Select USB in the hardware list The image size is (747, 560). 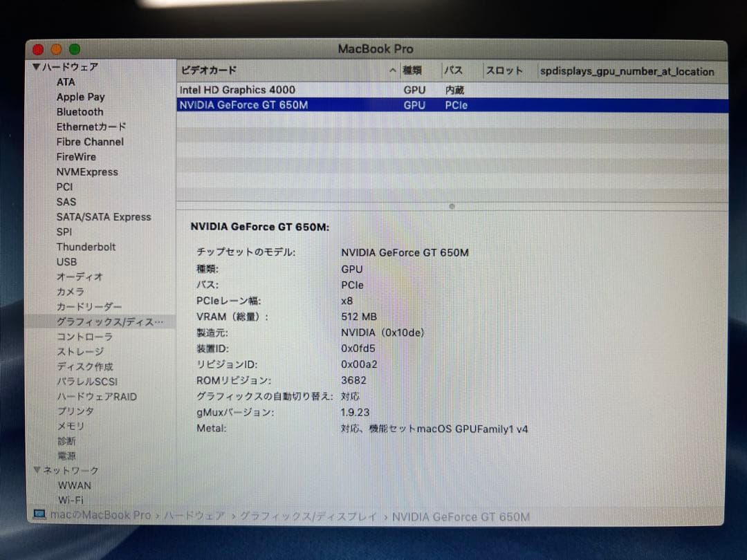click(x=66, y=262)
